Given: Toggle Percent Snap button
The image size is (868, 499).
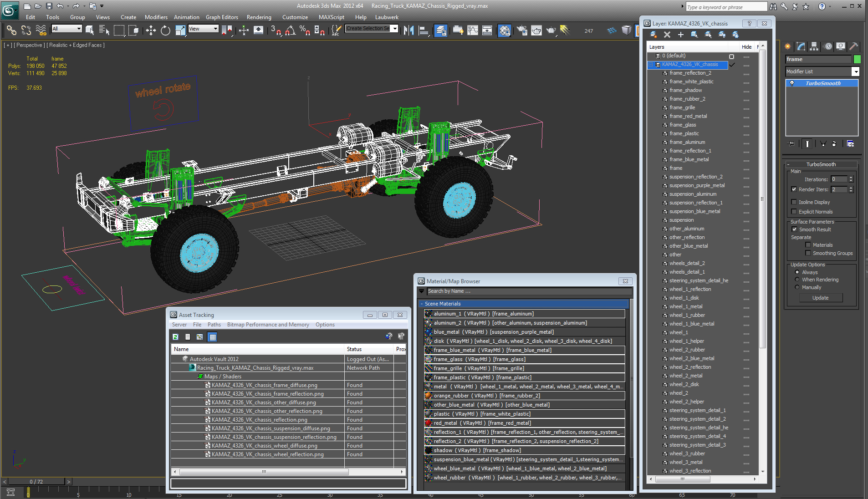Looking at the screenshot, I should tap(305, 31).
